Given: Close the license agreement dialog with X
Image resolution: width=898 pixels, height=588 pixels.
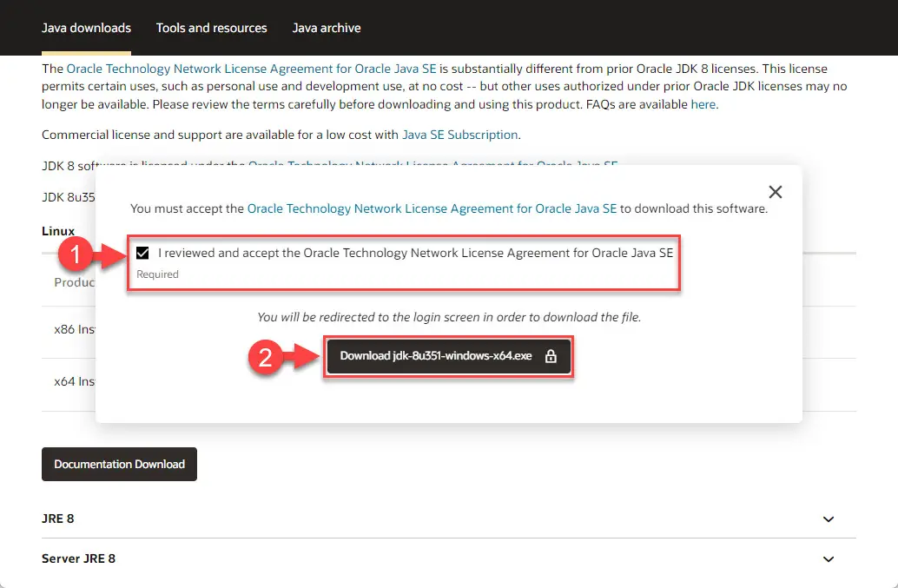Looking at the screenshot, I should (776, 192).
